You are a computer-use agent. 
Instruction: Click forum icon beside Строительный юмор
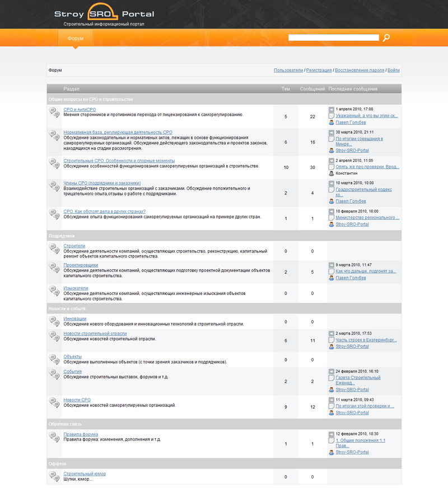[54, 476]
